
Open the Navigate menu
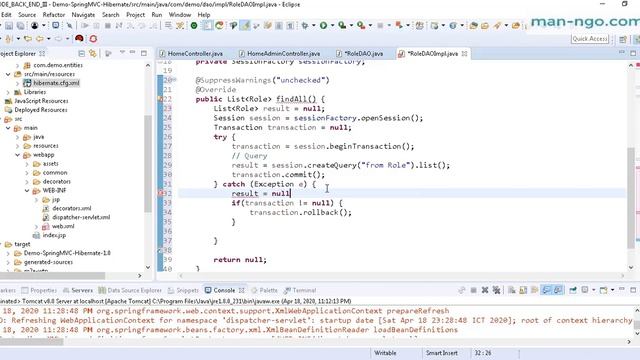click(83, 15)
